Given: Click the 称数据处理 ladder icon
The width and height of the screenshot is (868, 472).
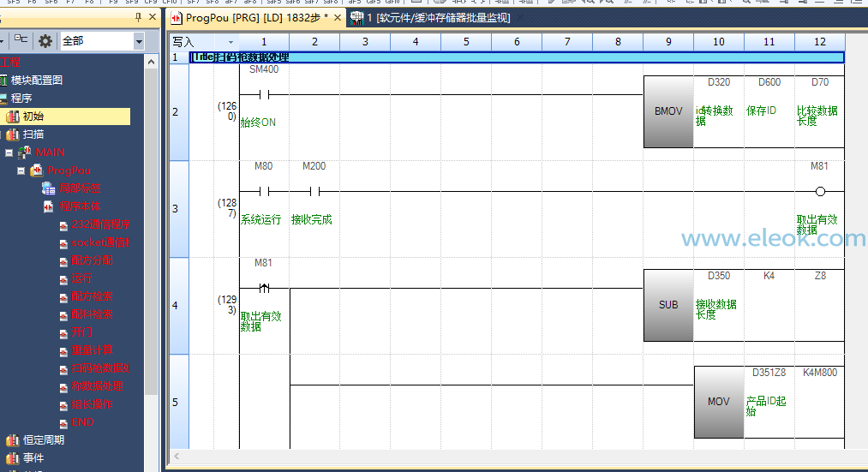Looking at the screenshot, I should pyautogui.click(x=63, y=387).
